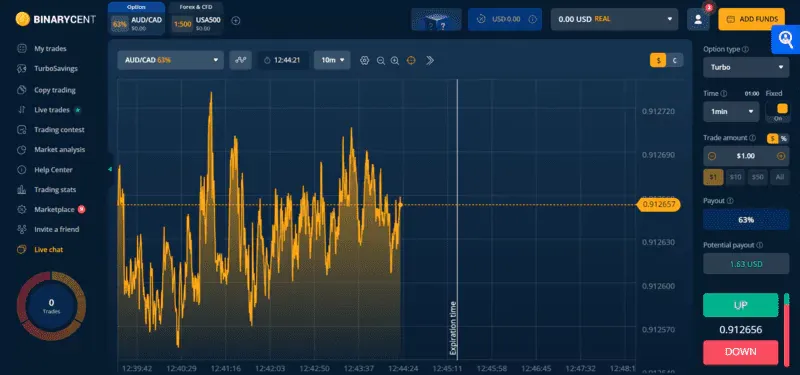The width and height of the screenshot is (800, 375).
Task: Go to Copy trading page
Action: click(55, 90)
